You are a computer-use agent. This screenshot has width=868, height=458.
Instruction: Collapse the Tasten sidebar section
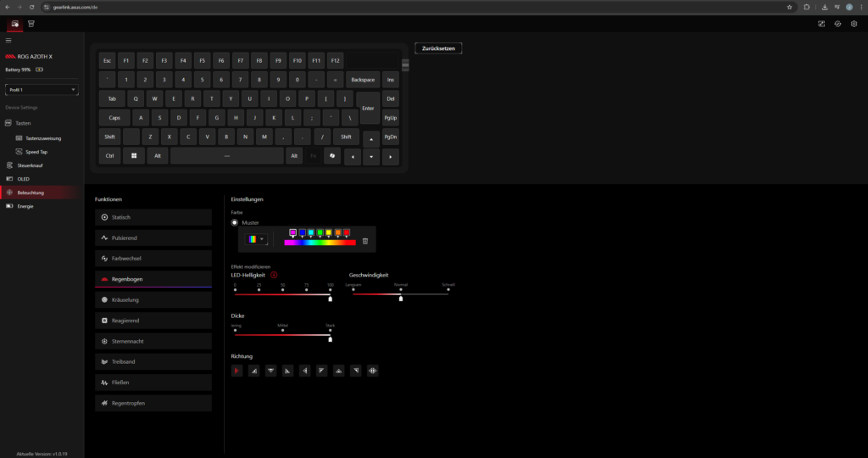click(x=23, y=123)
